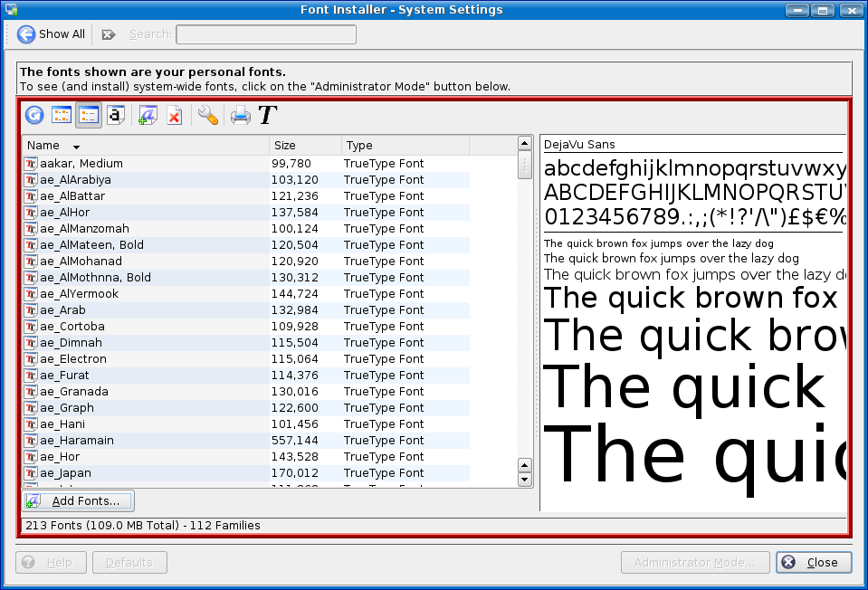This screenshot has height=590, width=868.
Task: Toggle the show bitmap fonts icon
Action: pyautogui.click(x=115, y=115)
